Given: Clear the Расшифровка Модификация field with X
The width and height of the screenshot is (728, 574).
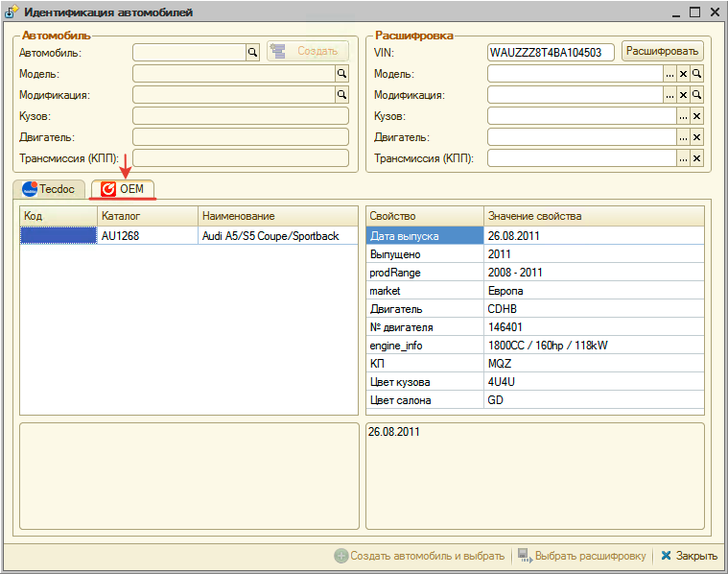Looking at the screenshot, I should (x=684, y=95).
